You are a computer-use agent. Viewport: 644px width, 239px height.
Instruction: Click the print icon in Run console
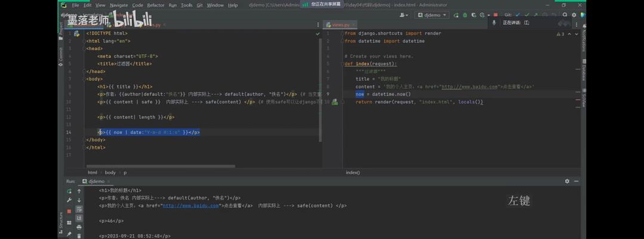coord(79,227)
